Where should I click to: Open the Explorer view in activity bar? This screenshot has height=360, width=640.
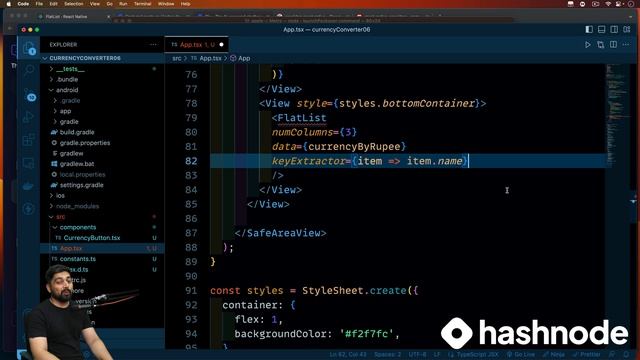coord(29,49)
